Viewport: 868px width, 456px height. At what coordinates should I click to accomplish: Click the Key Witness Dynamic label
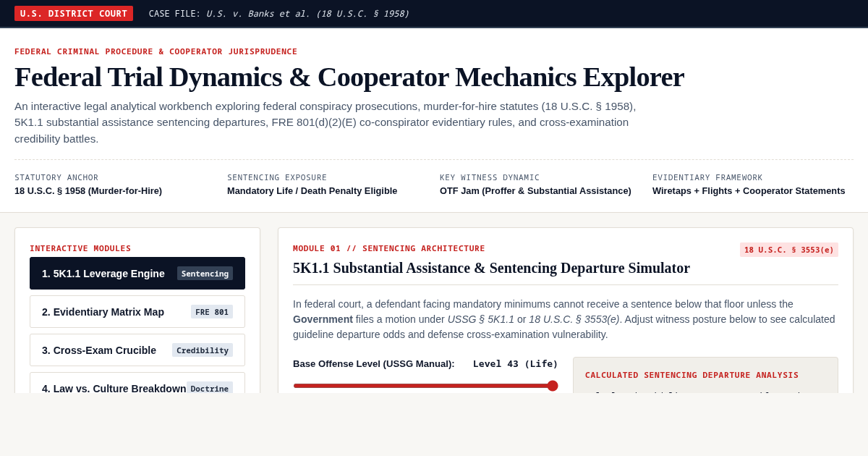point(490,177)
